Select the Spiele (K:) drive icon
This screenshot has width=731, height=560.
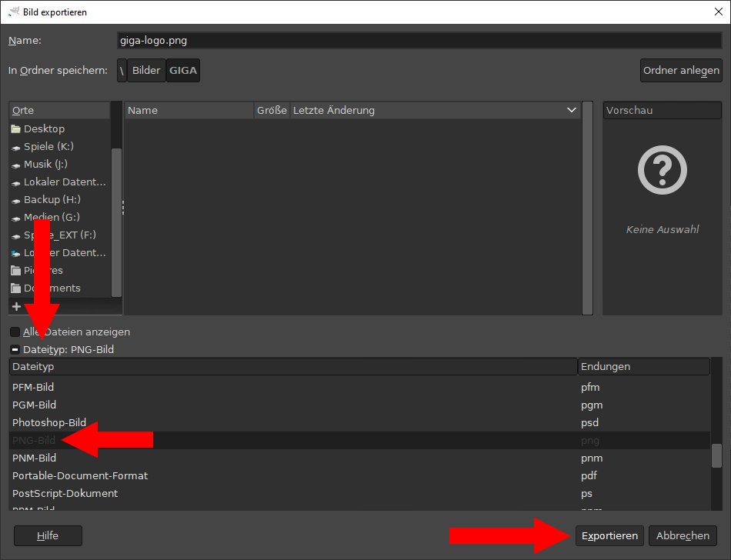[x=16, y=147]
